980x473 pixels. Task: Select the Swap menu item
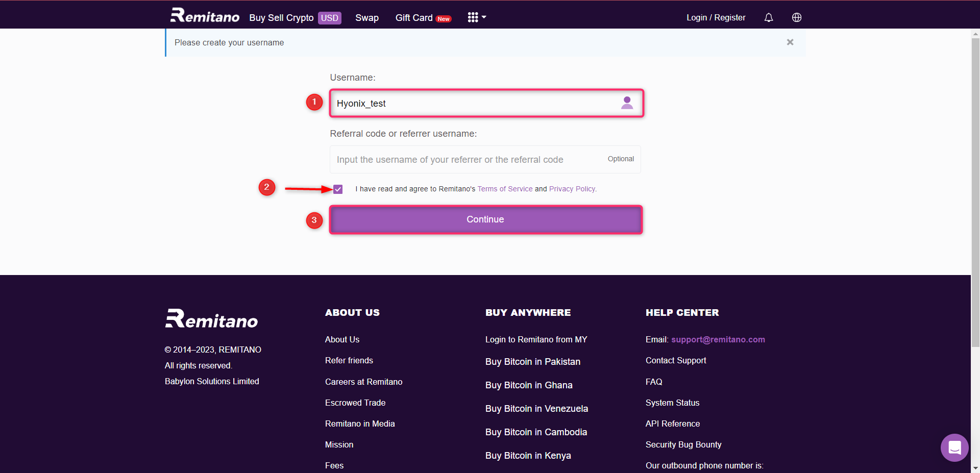click(x=366, y=18)
